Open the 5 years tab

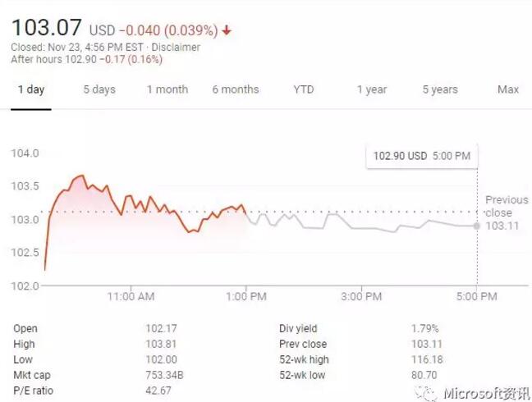[x=440, y=89]
